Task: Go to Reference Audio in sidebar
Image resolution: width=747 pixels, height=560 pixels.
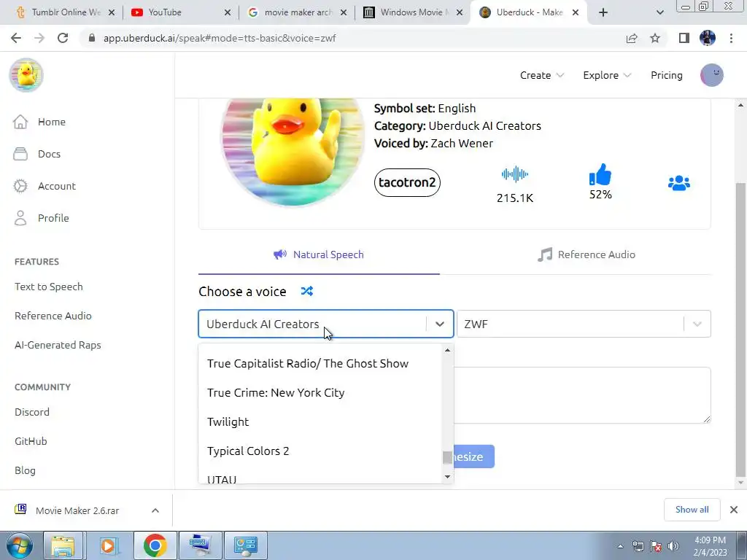Action: pos(53,316)
